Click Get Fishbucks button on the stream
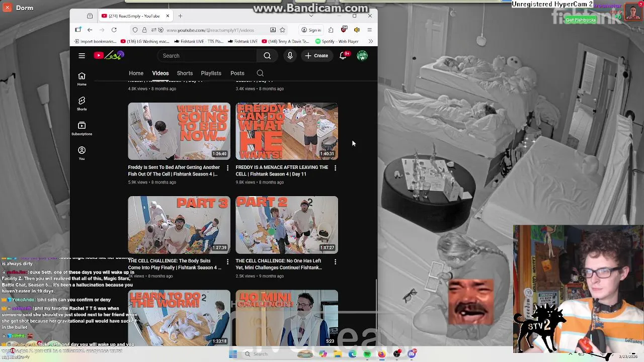Image resolution: width=644 pixels, height=362 pixels. pos(581,20)
